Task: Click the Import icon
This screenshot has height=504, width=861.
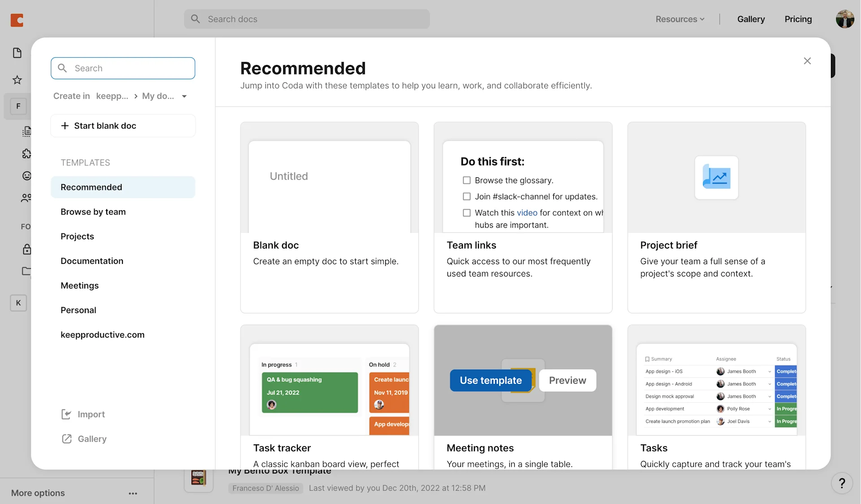Action: point(66,414)
